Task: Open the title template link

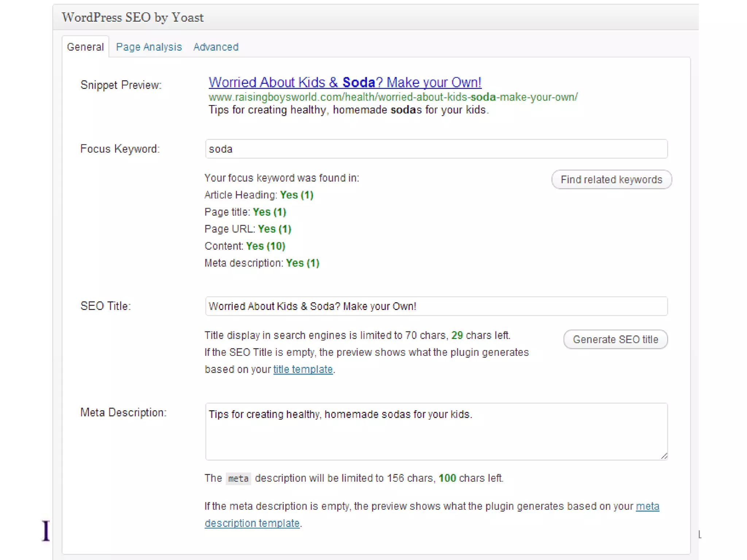Action: point(303,369)
